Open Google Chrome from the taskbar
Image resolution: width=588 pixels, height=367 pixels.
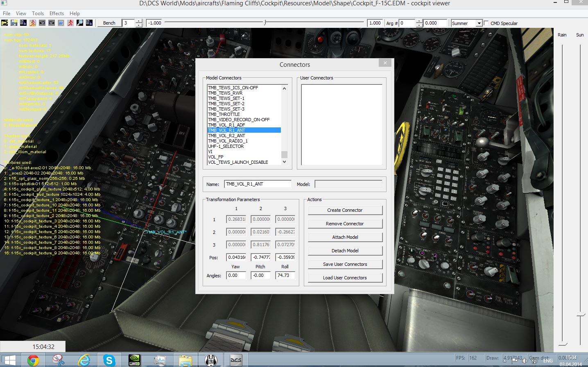pos(33,360)
